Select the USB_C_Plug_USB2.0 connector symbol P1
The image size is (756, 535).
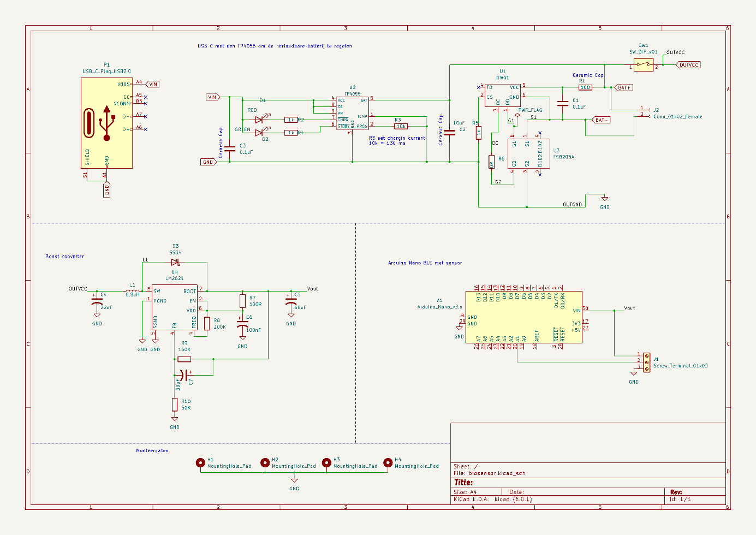pyautogui.click(x=106, y=123)
